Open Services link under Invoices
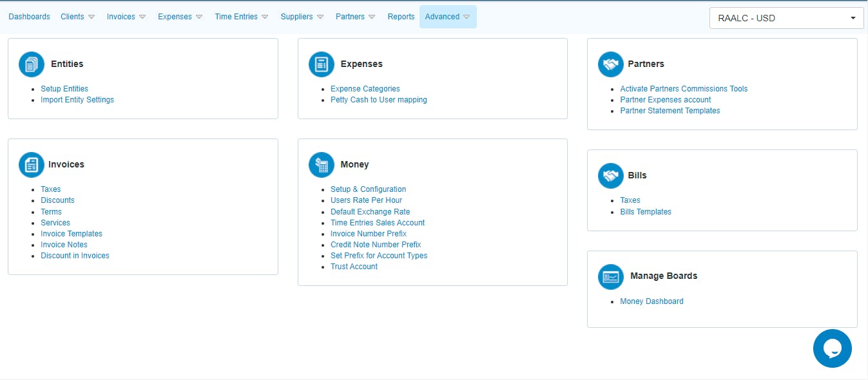The width and height of the screenshot is (868, 380). [x=55, y=223]
